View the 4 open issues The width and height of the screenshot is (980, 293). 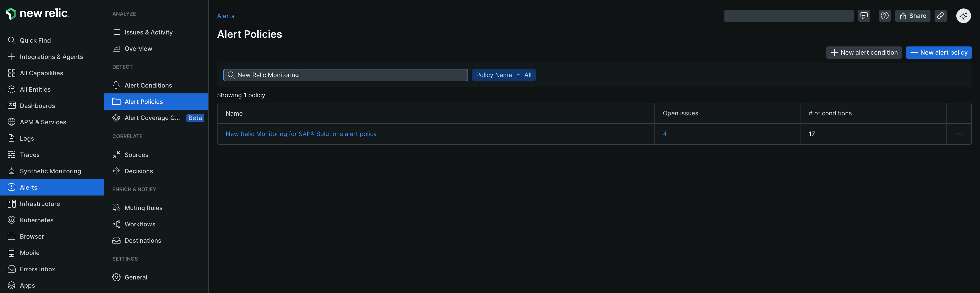pyautogui.click(x=665, y=134)
